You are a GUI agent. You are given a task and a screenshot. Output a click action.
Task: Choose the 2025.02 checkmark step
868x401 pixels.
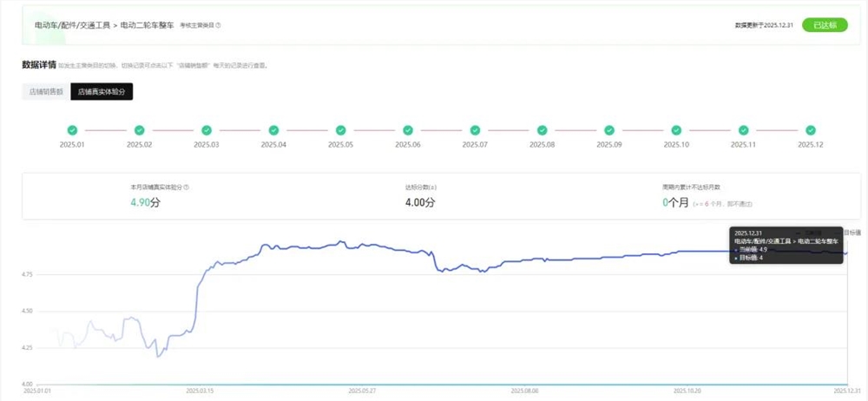pos(139,130)
